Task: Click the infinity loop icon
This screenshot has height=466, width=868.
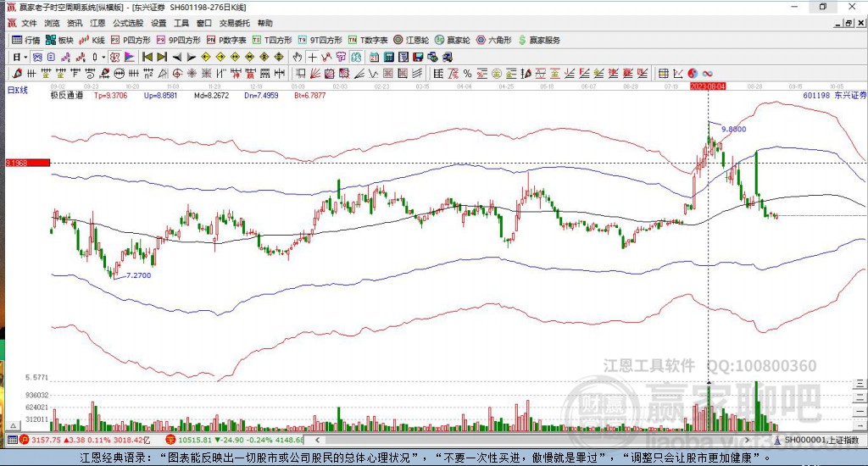Action: point(708,73)
